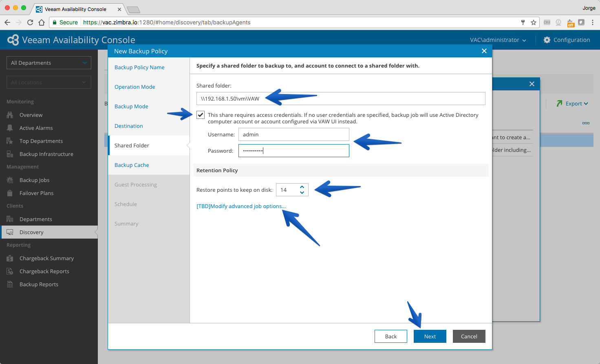Go to the Backup Cache step

[x=132, y=165]
